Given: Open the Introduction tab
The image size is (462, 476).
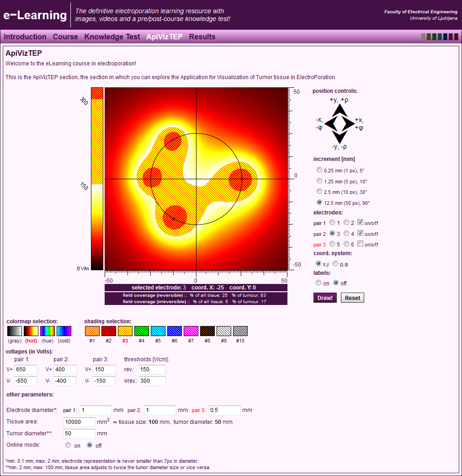Looking at the screenshot, I should pyautogui.click(x=25, y=37).
